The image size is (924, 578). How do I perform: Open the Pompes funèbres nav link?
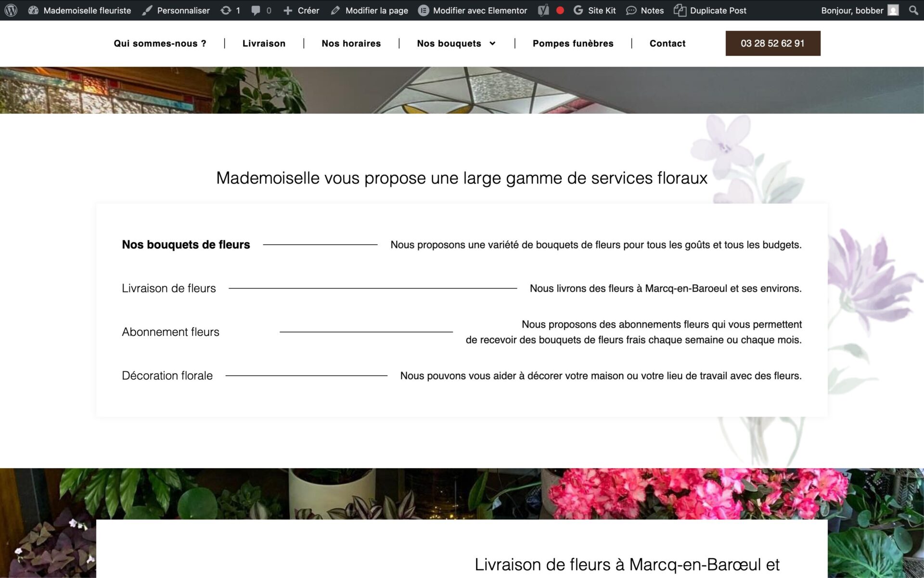pyautogui.click(x=573, y=43)
